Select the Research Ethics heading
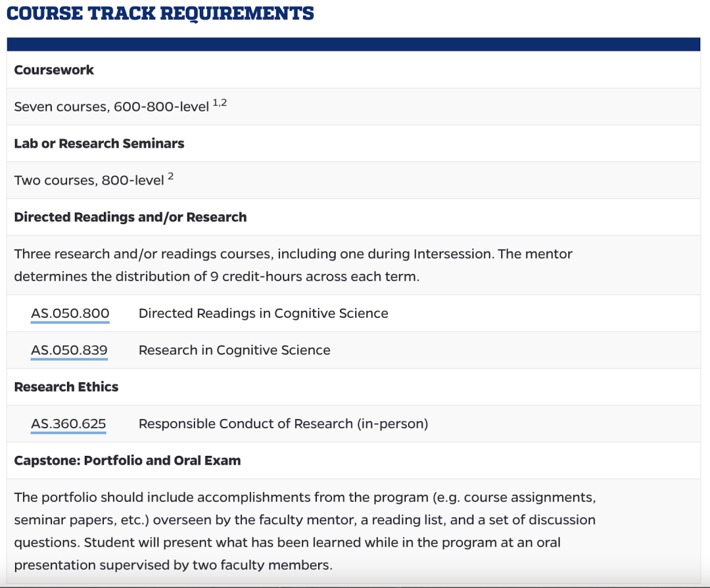 [66, 387]
